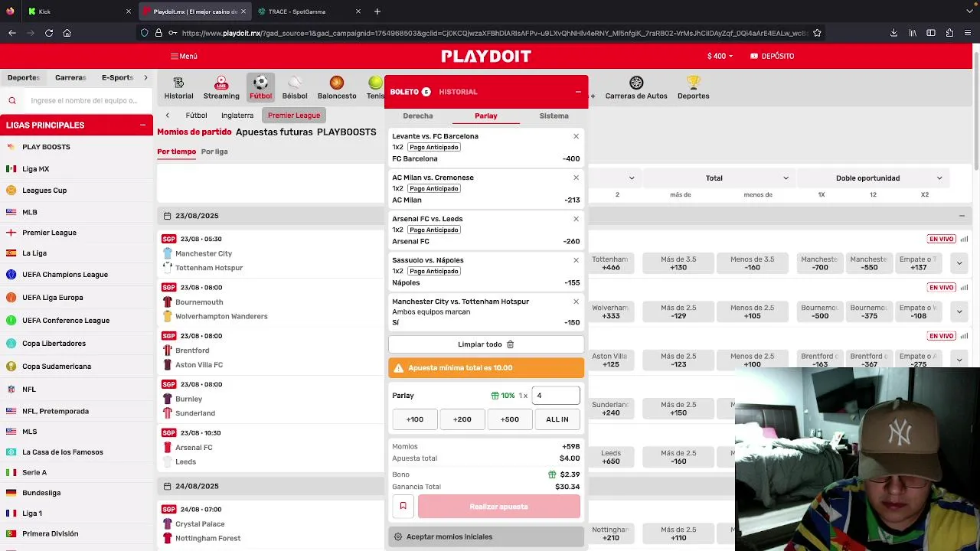The width and height of the screenshot is (980, 551).
Task: Collapse the LIGAS PRINCIPALES section
Action: (x=142, y=125)
